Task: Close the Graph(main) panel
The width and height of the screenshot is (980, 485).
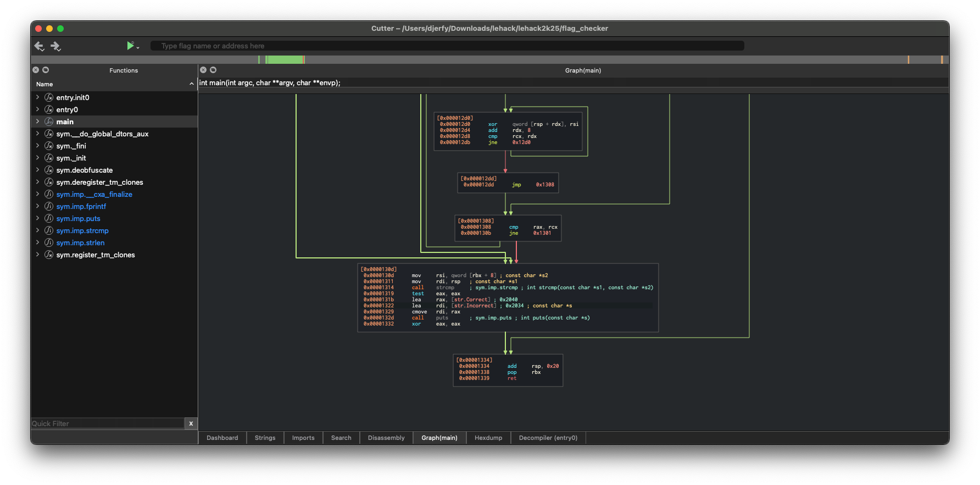Action: [203, 70]
